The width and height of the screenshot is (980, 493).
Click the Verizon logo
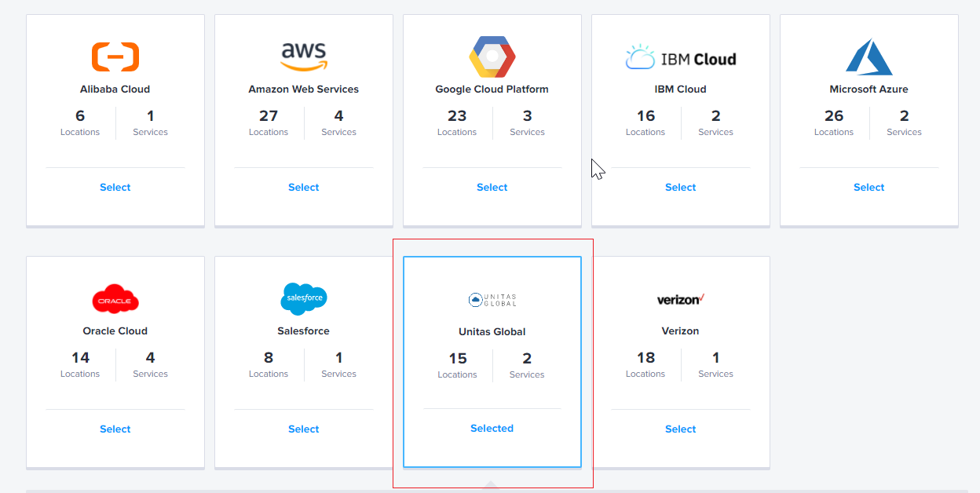click(x=681, y=299)
